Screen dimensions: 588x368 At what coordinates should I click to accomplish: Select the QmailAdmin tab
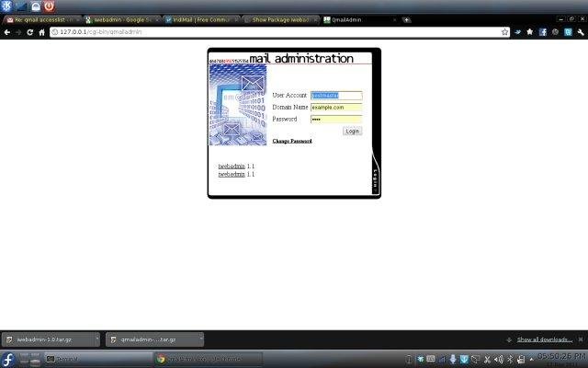tap(359, 20)
